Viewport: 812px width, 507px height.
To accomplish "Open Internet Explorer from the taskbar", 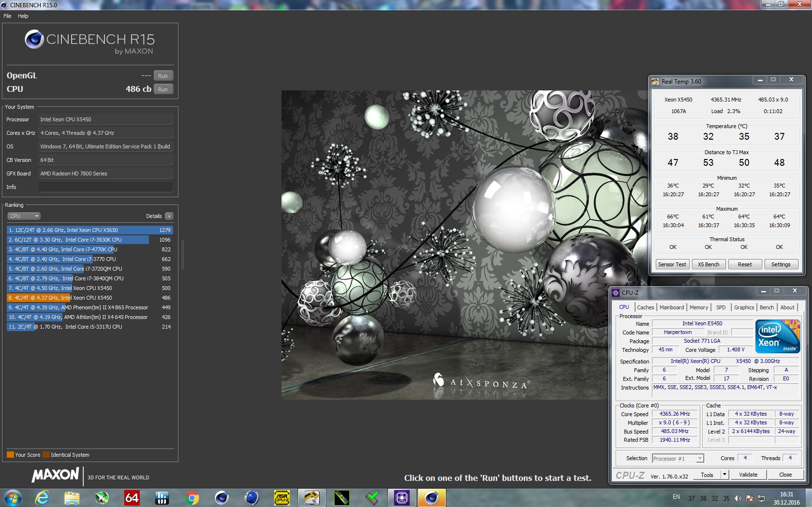I will [x=42, y=497].
